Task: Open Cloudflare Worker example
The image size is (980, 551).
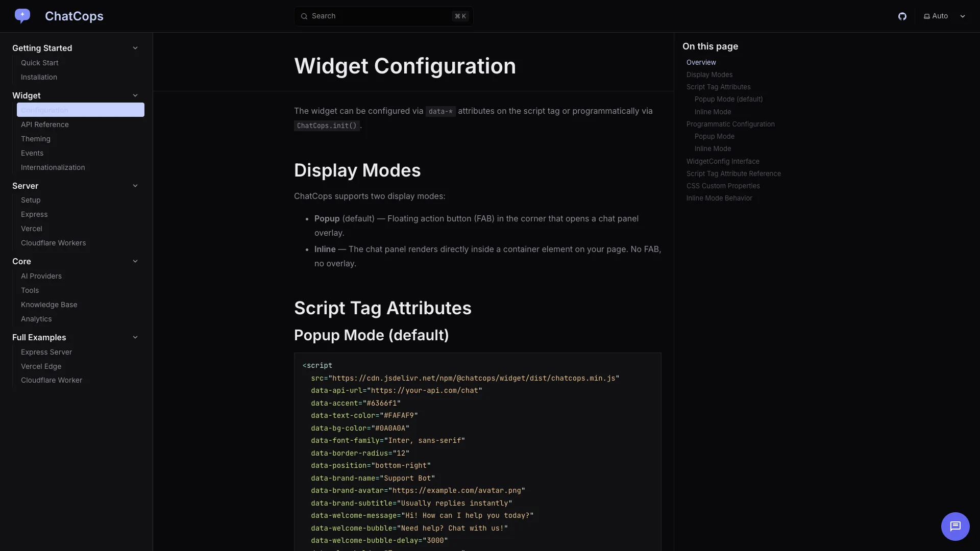Action: pyautogui.click(x=52, y=380)
